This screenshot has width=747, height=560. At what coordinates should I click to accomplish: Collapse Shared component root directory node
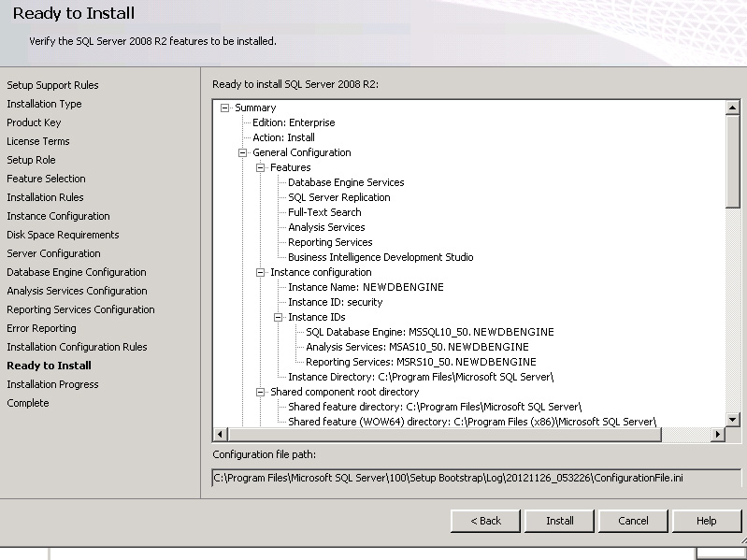(260, 392)
